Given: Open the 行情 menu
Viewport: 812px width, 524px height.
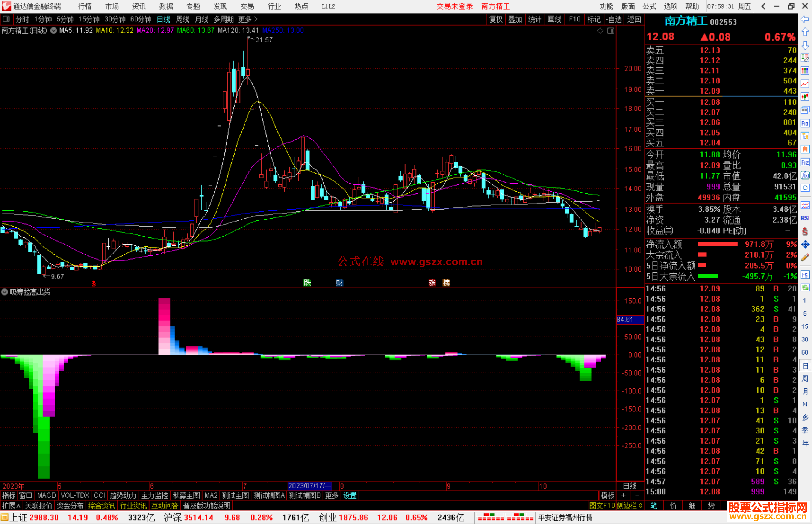Looking at the screenshot, I should click(85, 6).
